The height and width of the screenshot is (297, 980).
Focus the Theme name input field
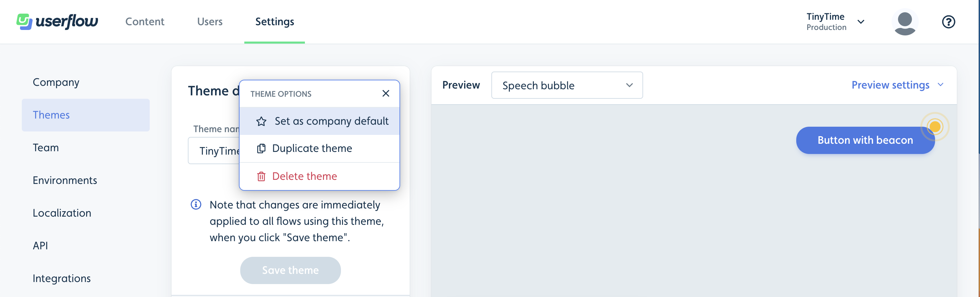214,151
